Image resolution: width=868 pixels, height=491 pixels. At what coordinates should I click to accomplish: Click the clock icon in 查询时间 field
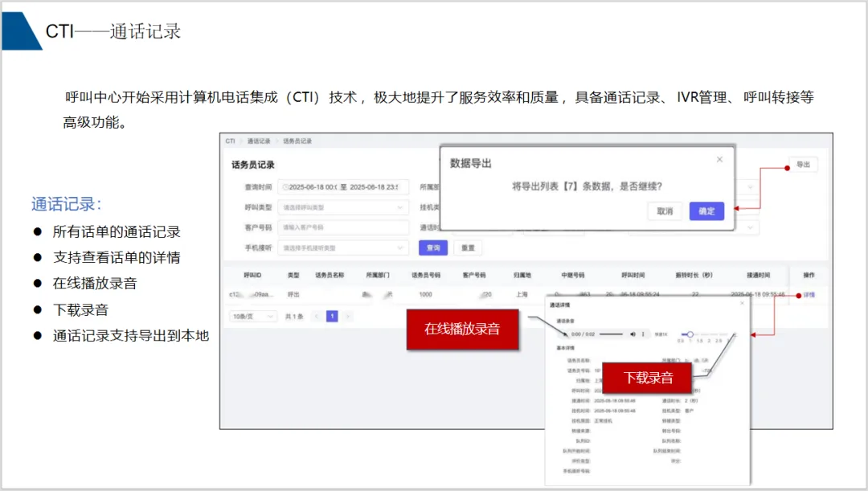click(285, 187)
